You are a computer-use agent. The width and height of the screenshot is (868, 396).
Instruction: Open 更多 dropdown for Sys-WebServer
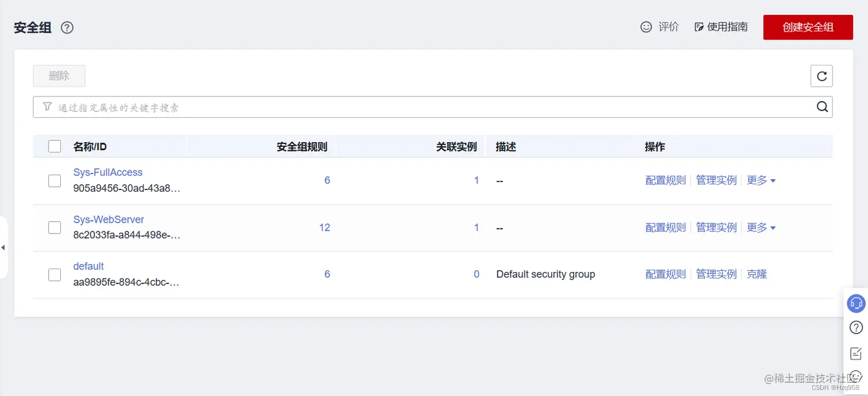click(x=761, y=228)
